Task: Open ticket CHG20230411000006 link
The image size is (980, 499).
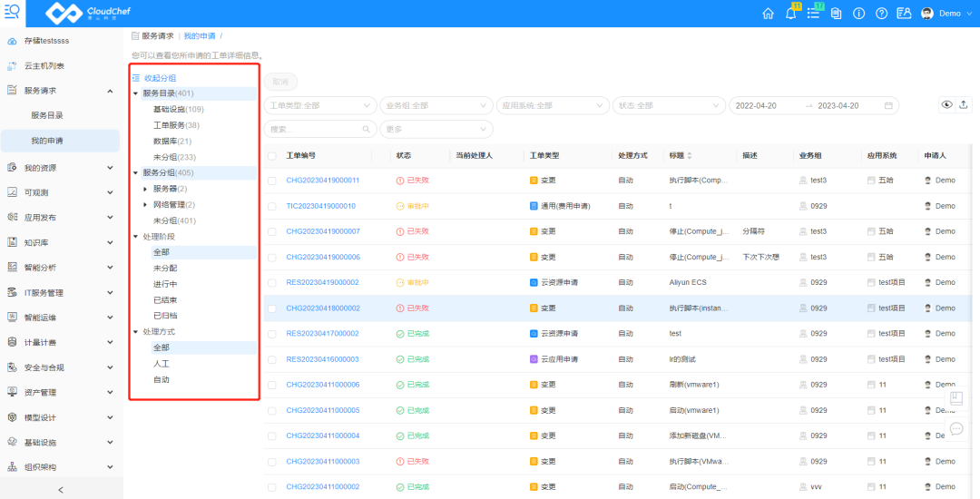Action: [x=322, y=385]
